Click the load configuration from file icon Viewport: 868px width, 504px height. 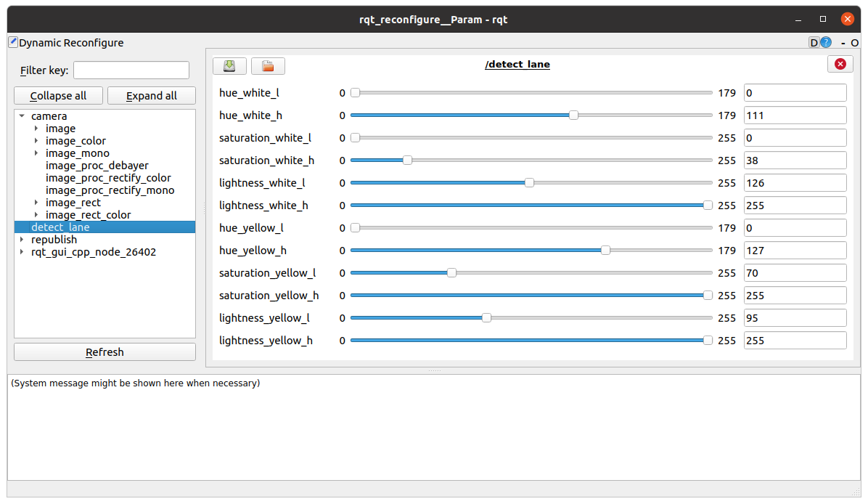coord(268,66)
